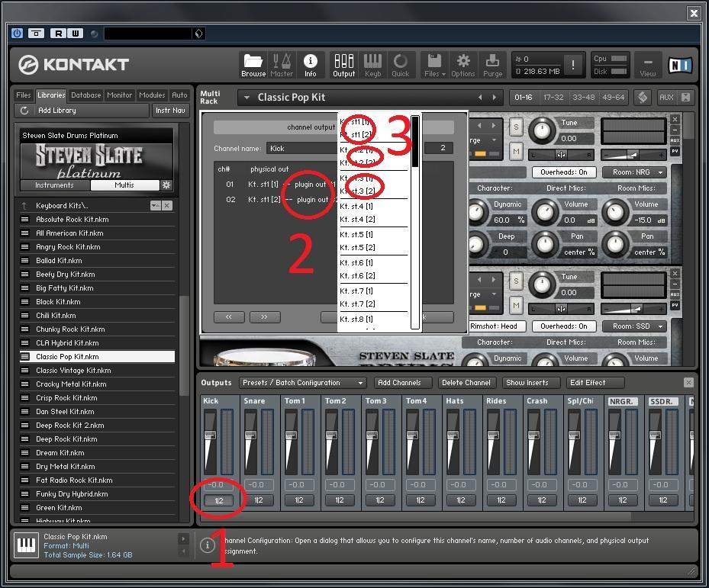Click the R automation read button

58,33
